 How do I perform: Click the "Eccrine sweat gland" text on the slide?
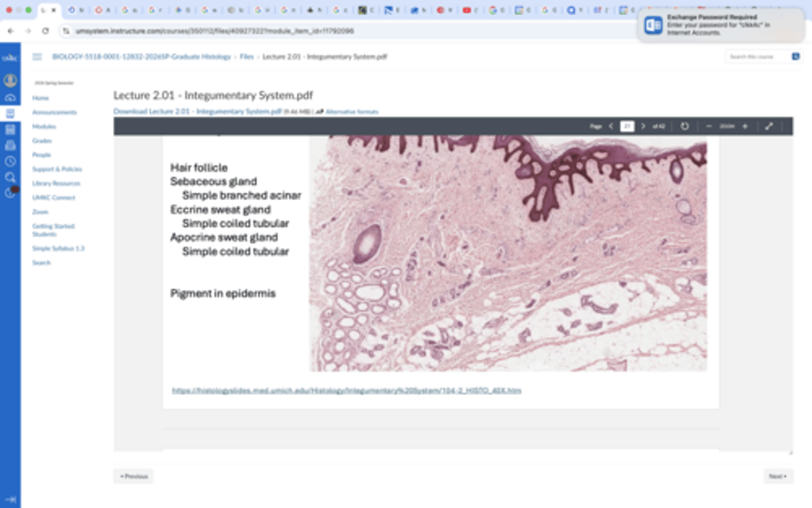(x=220, y=210)
